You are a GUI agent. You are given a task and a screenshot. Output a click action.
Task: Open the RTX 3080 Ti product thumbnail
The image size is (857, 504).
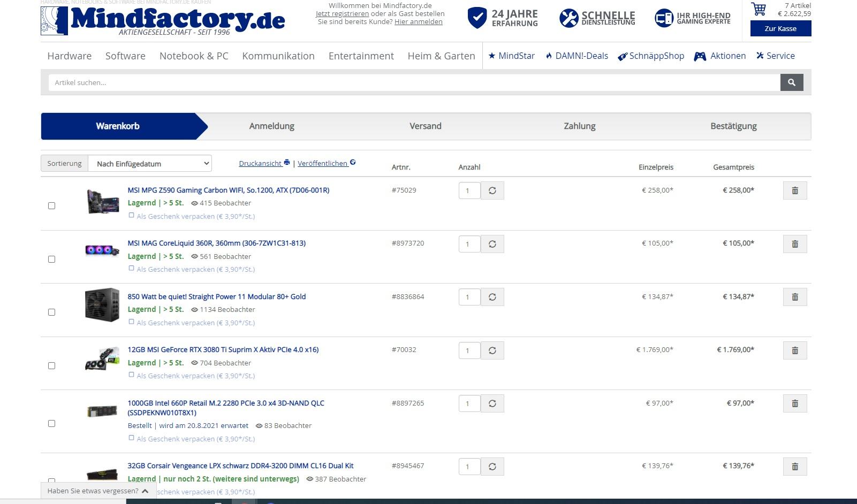102,359
